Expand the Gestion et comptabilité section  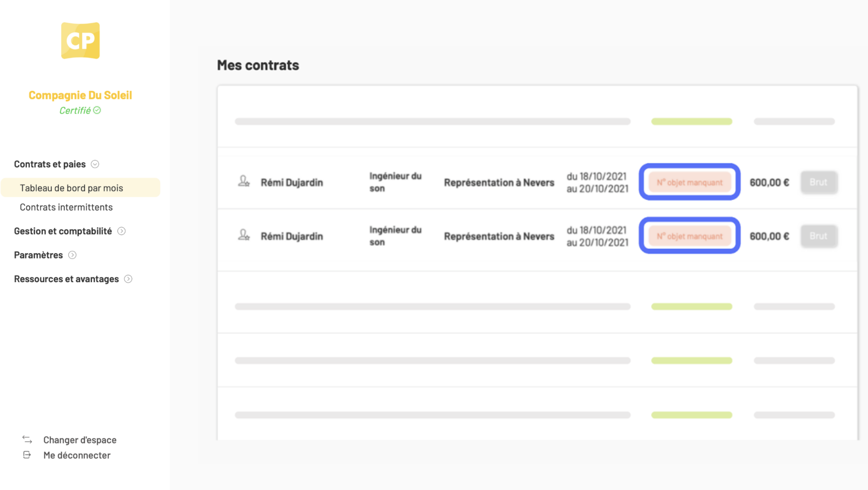click(122, 231)
